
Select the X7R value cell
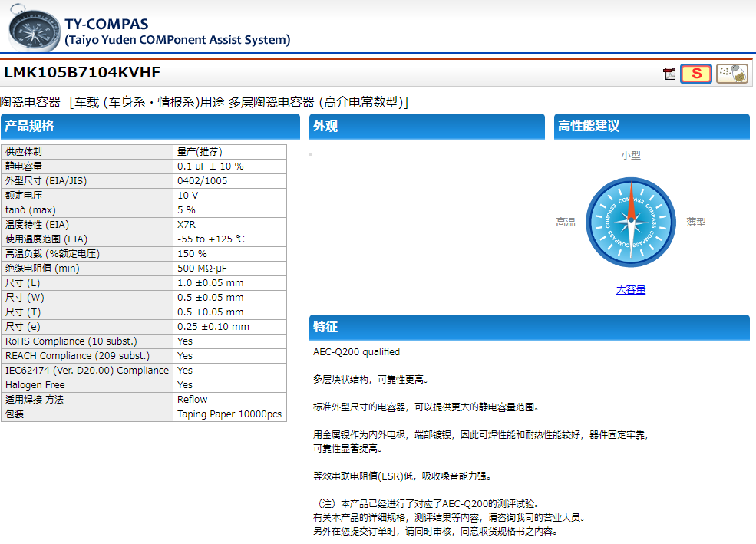coord(229,225)
